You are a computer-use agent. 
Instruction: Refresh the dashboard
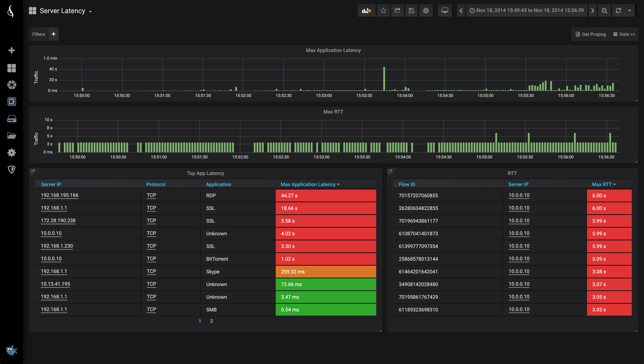click(618, 11)
